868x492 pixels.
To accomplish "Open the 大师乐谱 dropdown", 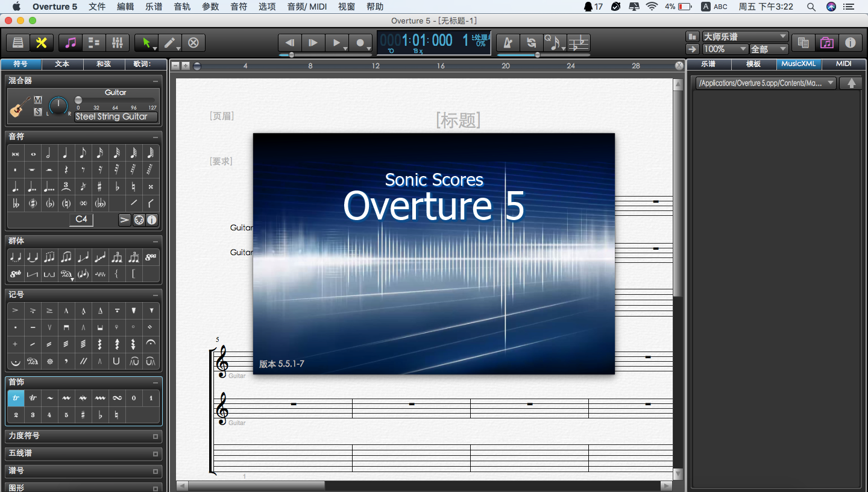I will pyautogui.click(x=745, y=37).
